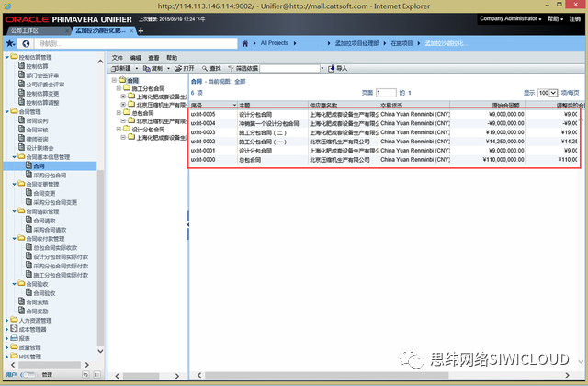The width and height of the screenshot is (588, 386).
Task: Add a new tab with plus icon
Action: (141, 31)
